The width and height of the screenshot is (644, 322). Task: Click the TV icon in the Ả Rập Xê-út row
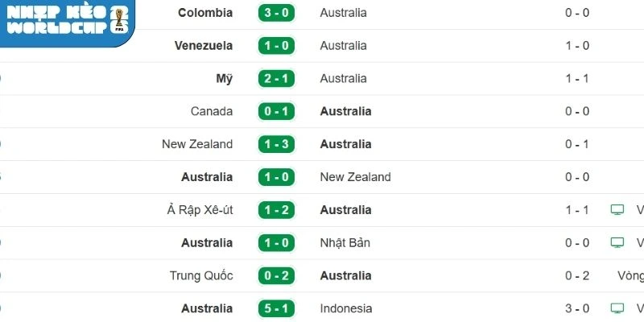pyautogui.click(x=617, y=210)
